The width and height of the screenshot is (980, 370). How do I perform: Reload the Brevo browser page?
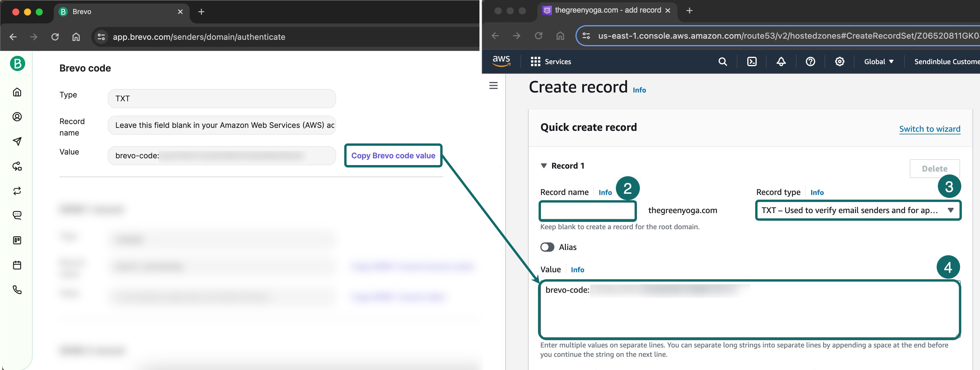pyautogui.click(x=55, y=37)
